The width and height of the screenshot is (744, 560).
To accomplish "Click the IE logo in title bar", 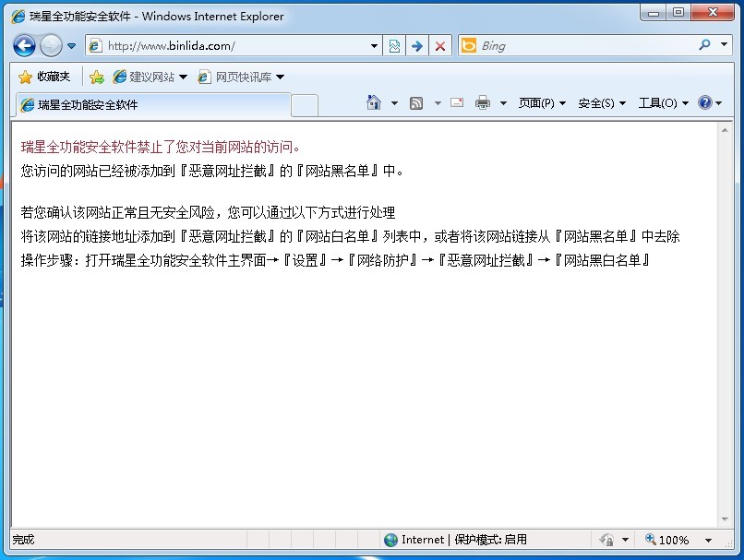I will [x=18, y=16].
